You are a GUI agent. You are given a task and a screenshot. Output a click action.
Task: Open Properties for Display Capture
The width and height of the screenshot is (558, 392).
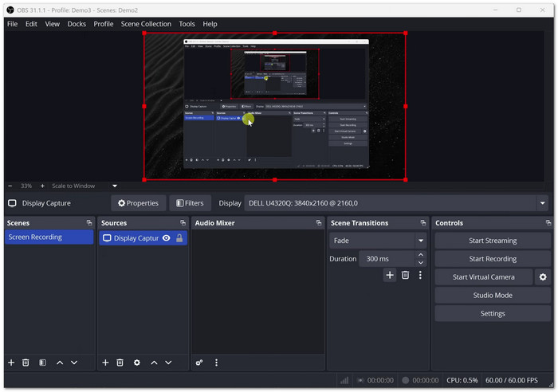point(139,203)
